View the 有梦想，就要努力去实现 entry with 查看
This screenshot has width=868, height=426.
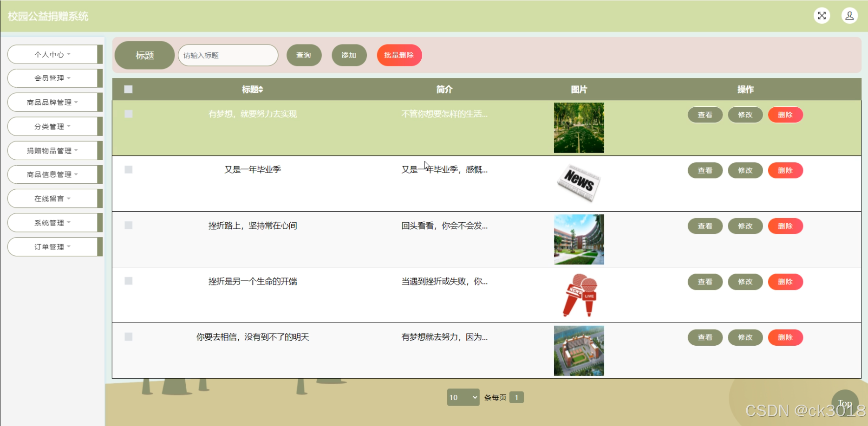pyautogui.click(x=705, y=115)
